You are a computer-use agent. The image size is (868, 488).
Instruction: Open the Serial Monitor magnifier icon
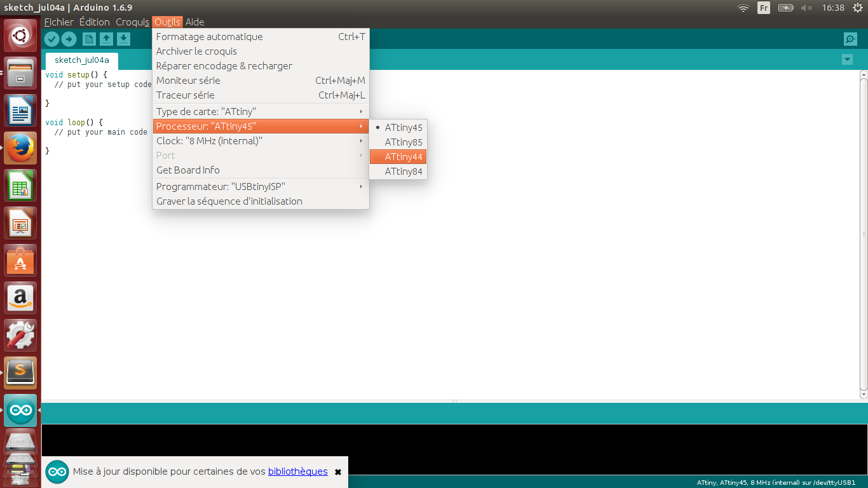pos(850,39)
